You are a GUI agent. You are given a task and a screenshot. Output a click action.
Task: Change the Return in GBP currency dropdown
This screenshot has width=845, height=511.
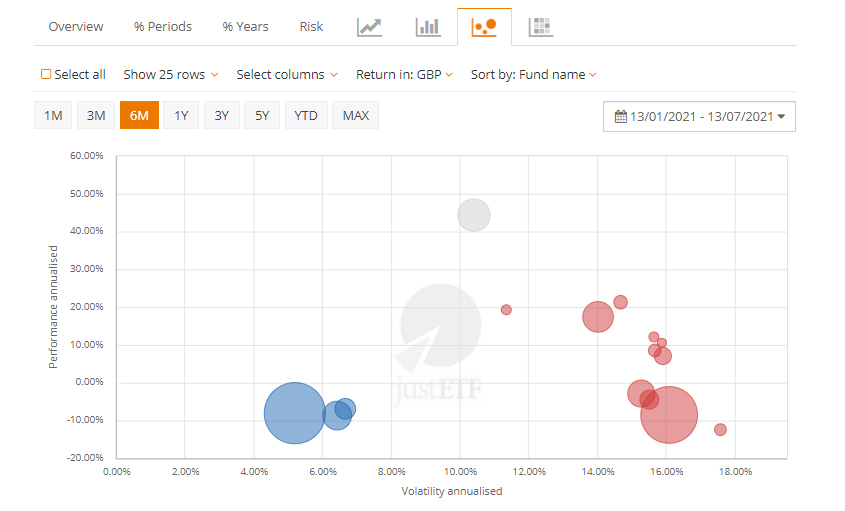[x=404, y=74]
